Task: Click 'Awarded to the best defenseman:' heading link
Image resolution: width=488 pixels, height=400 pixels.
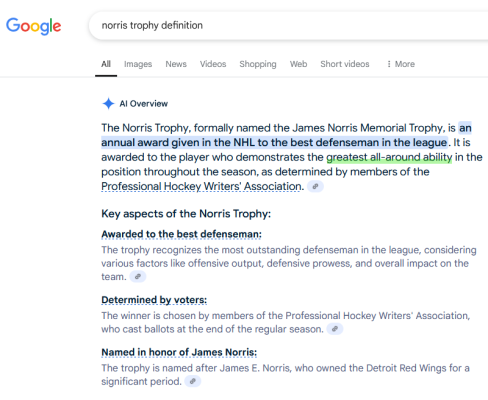Action: tap(181, 234)
